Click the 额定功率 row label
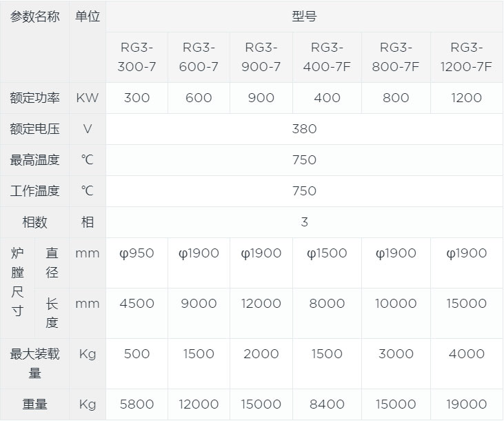Viewport: 504px width, 421px height. [35, 98]
